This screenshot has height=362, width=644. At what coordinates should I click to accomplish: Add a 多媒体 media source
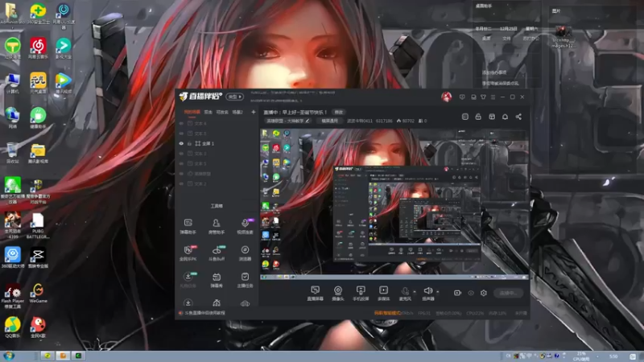click(383, 293)
